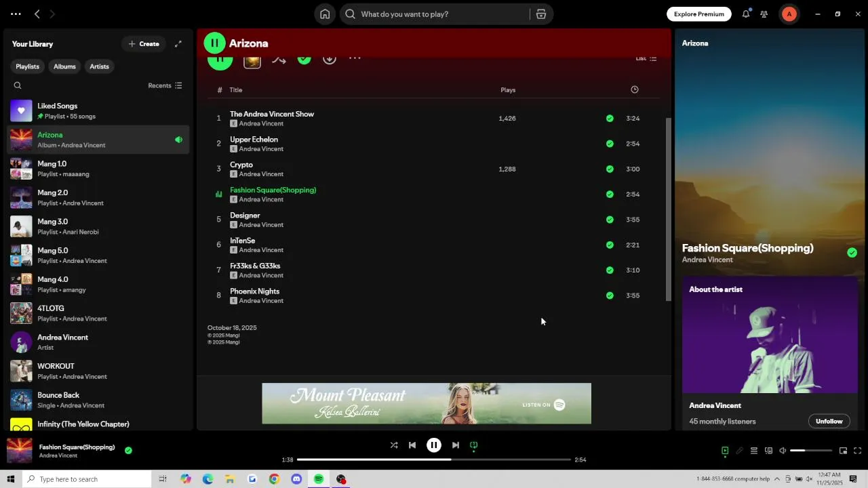Open the Browse icon in search bar
The width and height of the screenshot is (868, 488).
pyautogui.click(x=541, y=14)
